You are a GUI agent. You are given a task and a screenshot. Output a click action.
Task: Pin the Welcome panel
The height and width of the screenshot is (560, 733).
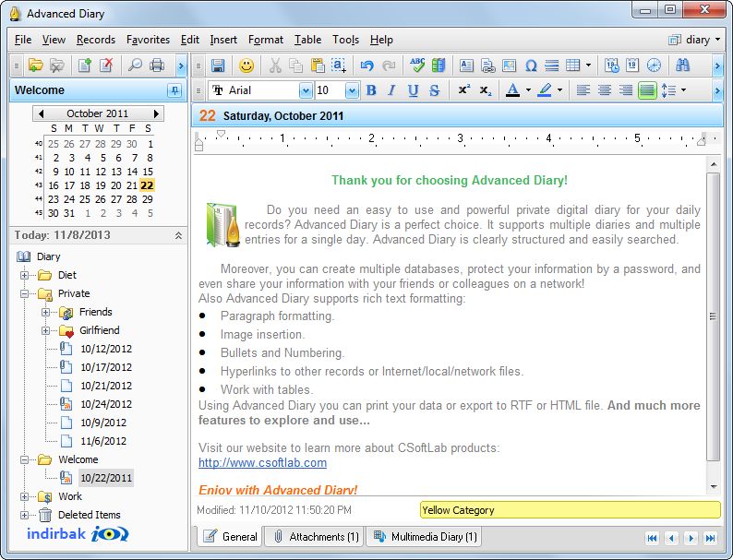click(x=174, y=90)
